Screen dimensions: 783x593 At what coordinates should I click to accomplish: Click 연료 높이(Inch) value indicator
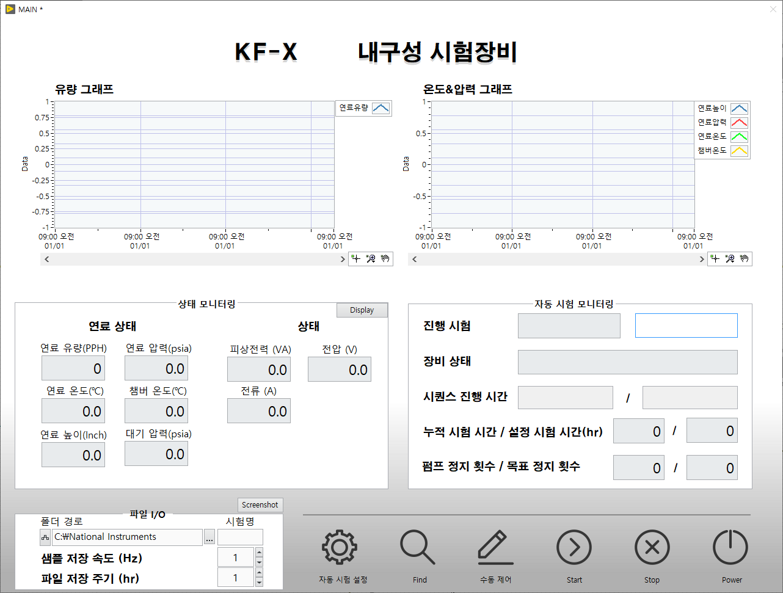73,455
